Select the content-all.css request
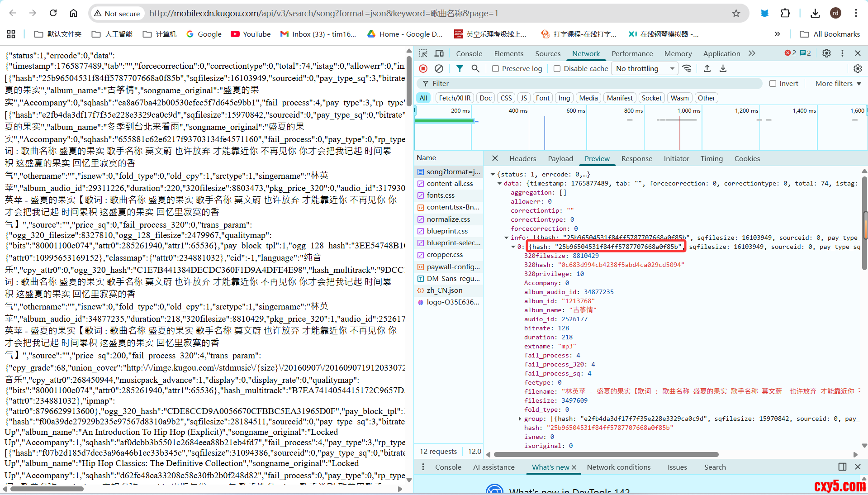868x495 pixels. tap(450, 184)
